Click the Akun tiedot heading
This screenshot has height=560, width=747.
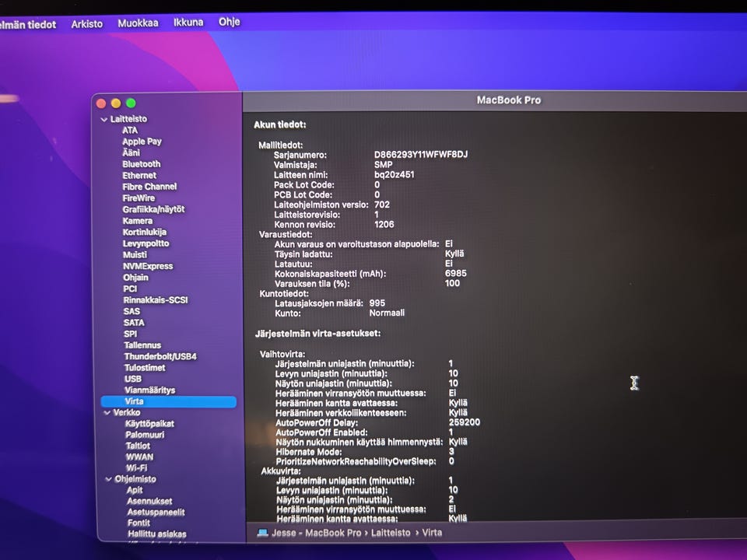(x=279, y=124)
